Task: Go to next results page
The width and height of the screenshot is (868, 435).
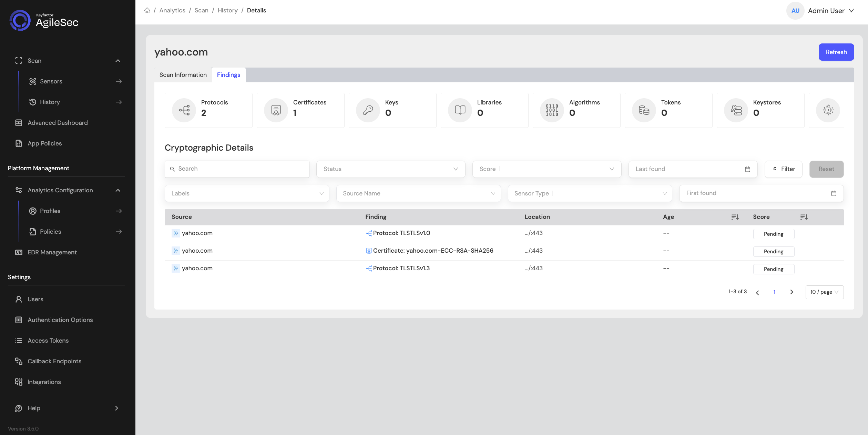Action: pos(792,292)
